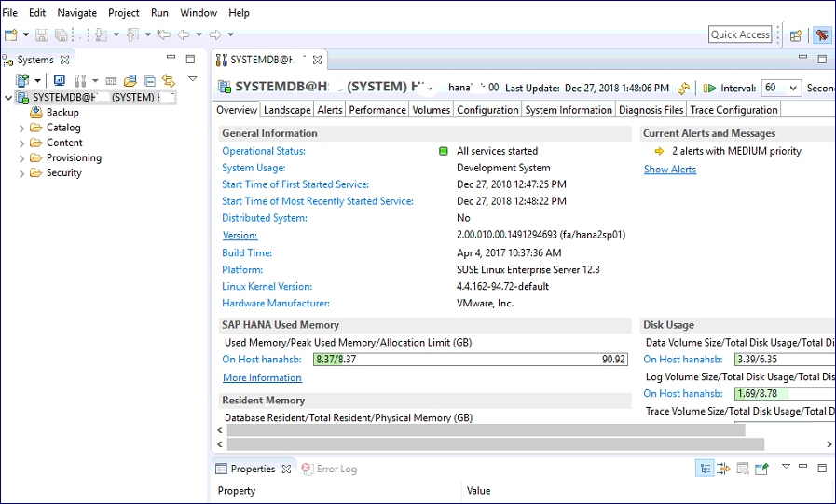836x504 pixels.
Task: Click the Administration tools icon in Systems toolbar
Action: tap(80, 80)
